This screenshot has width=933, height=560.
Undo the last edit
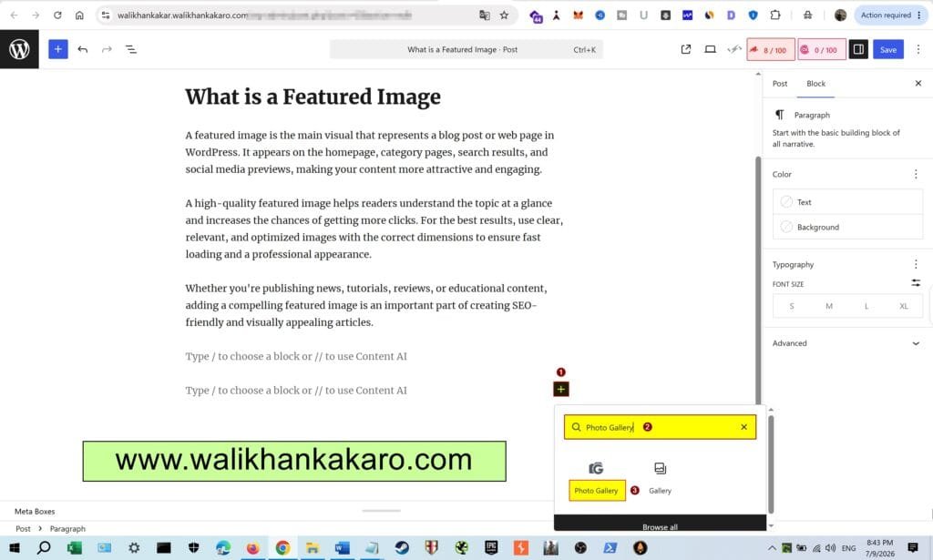(83, 49)
